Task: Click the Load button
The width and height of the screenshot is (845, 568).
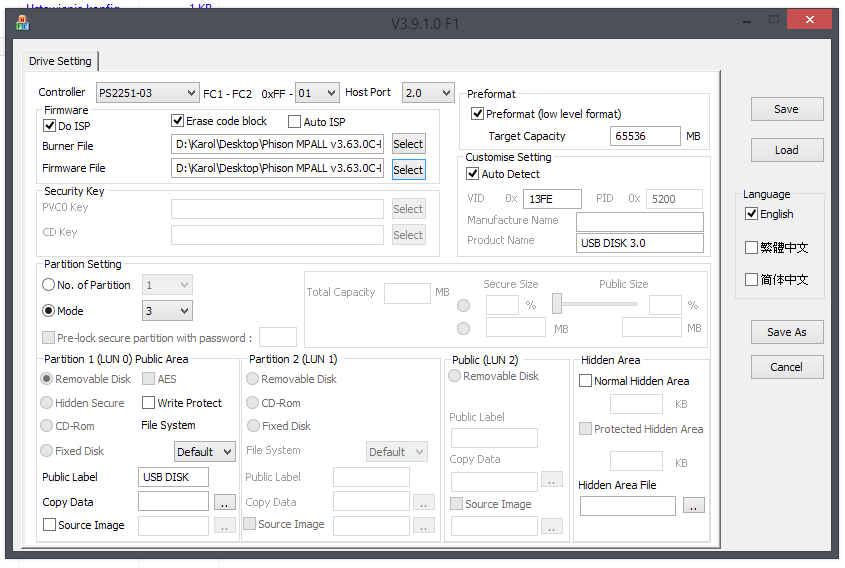Action: (787, 150)
